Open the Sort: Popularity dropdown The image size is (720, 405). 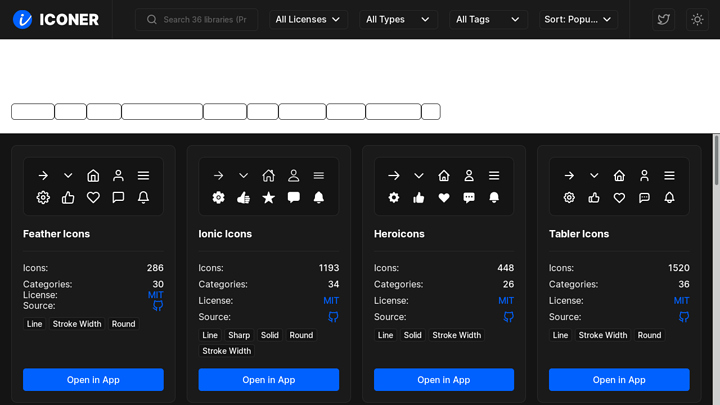click(x=578, y=19)
